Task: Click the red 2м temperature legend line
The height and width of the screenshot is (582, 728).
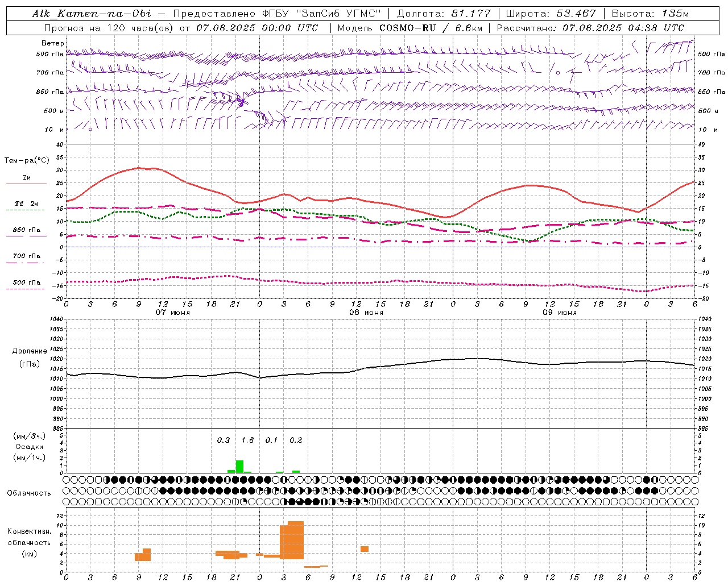Action: coord(26,184)
